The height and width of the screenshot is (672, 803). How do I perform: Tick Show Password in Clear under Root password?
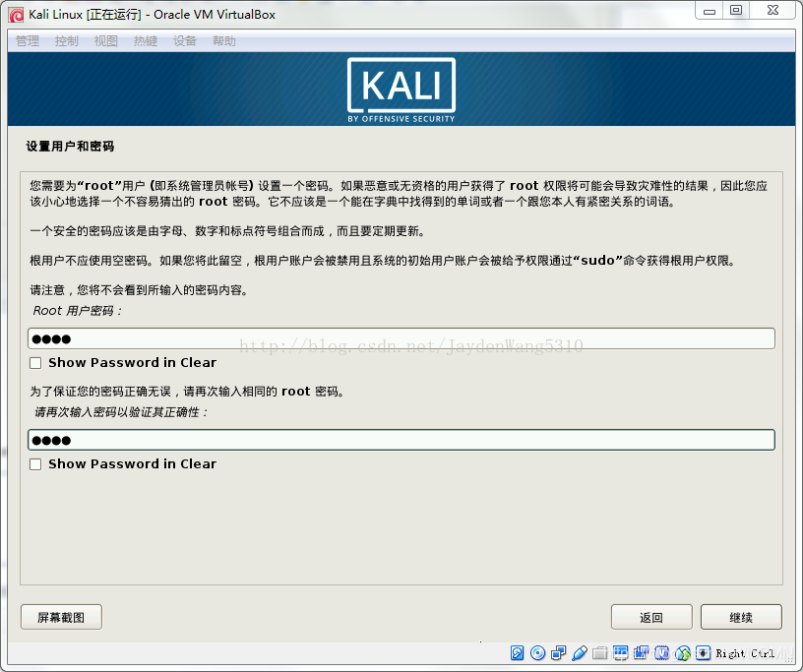[35, 363]
